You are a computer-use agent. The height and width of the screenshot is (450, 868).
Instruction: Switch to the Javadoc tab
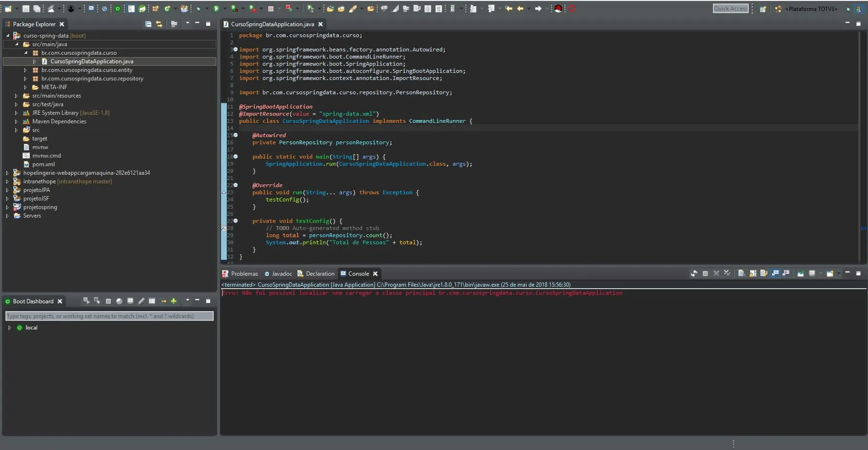coord(282,274)
